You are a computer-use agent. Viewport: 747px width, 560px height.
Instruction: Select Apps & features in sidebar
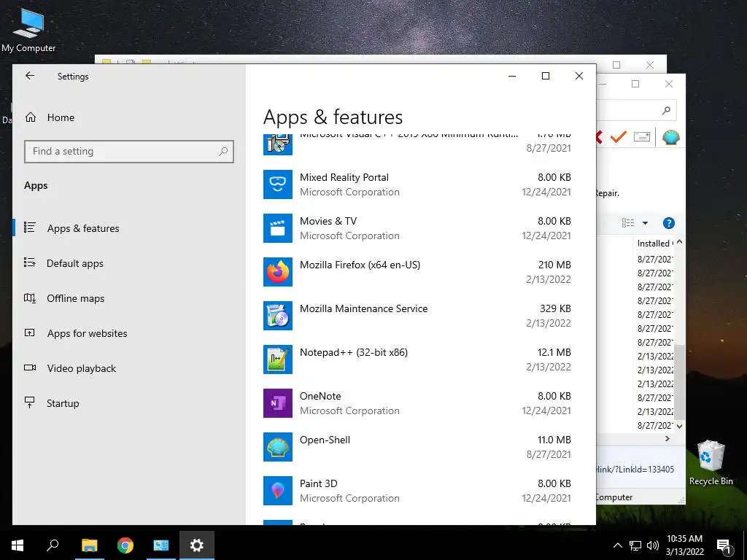(x=83, y=228)
